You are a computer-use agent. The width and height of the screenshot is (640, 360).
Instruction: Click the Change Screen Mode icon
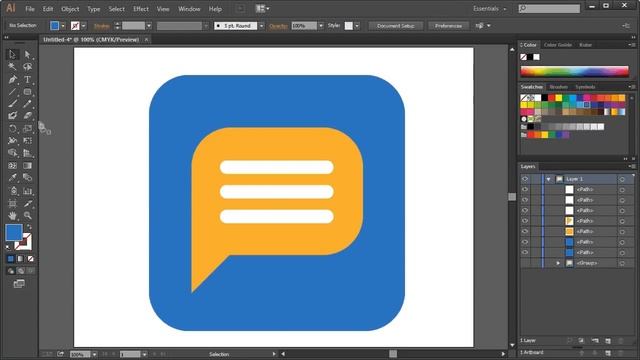19,284
